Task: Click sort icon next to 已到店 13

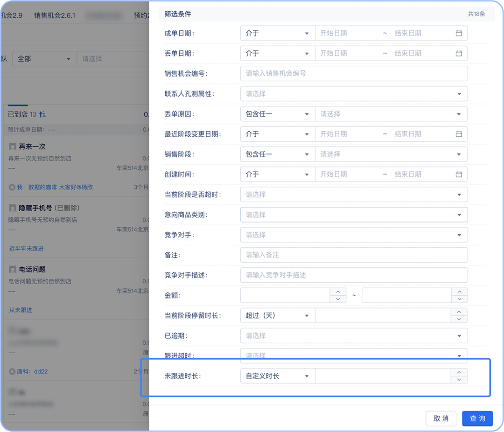Action: [42, 114]
